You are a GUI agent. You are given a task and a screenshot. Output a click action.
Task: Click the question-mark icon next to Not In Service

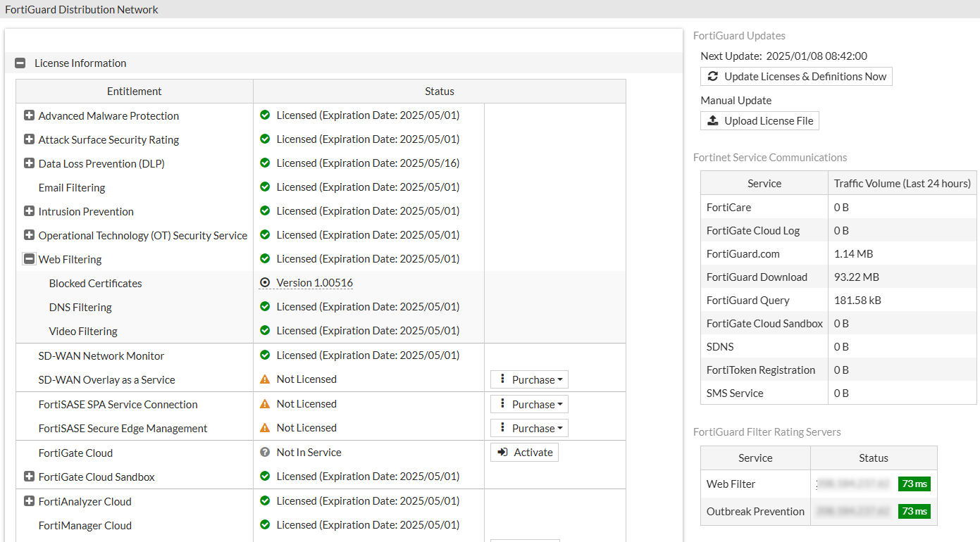coord(264,452)
